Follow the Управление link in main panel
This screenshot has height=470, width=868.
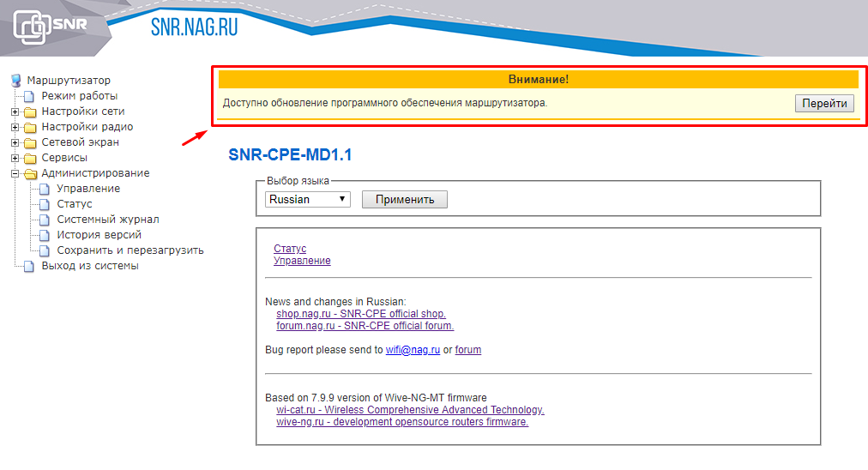[x=302, y=261]
